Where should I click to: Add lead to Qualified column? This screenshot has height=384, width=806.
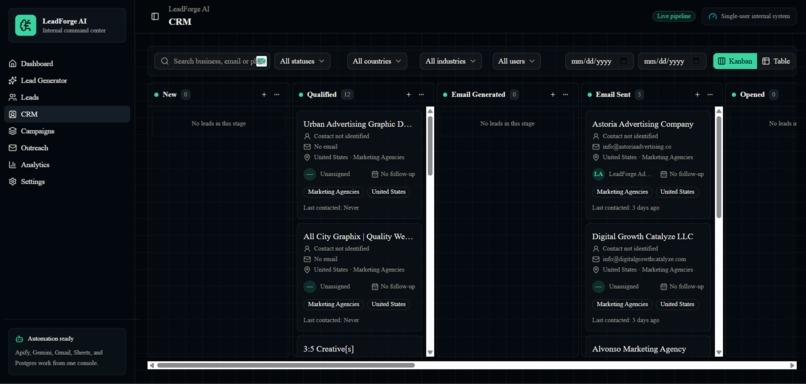(409, 95)
